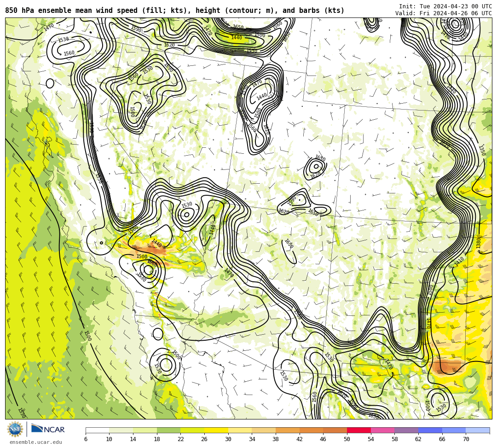Click the colorbar tick label 50
This screenshot has height=448, width=497.
[347, 439]
